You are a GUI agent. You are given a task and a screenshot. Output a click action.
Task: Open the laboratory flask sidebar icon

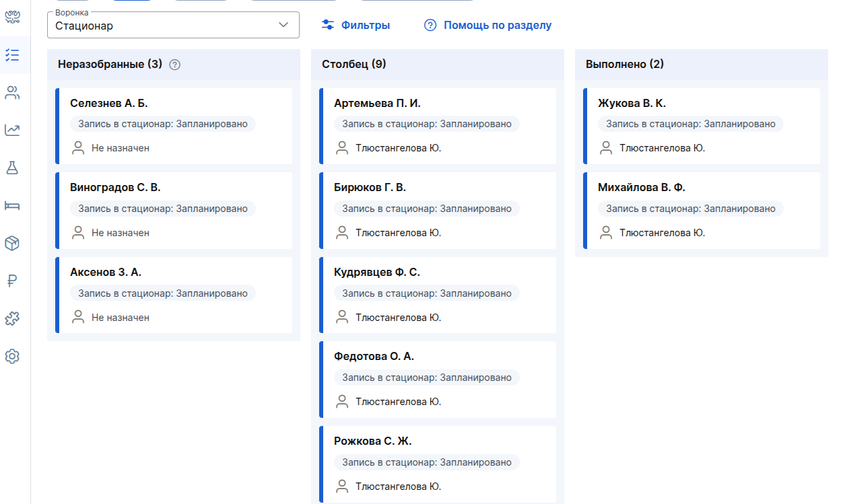pyautogui.click(x=12, y=168)
